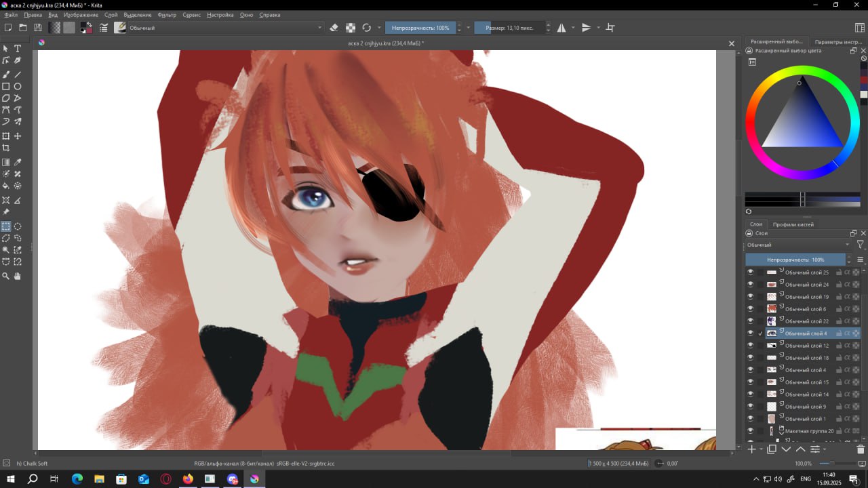Close the document tab 'аска 2 cnjhjyu.kra'
The height and width of the screenshot is (488, 868).
731,43
